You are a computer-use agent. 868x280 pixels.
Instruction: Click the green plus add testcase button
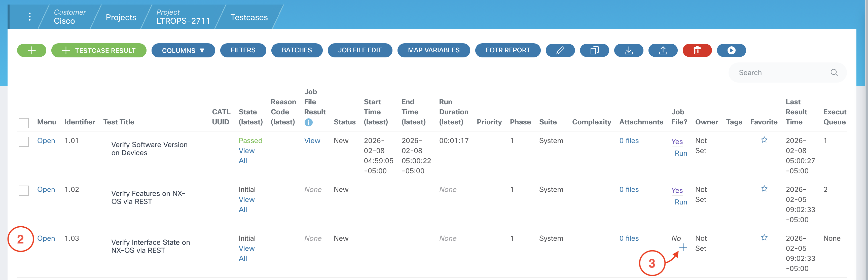click(x=31, y=51)
